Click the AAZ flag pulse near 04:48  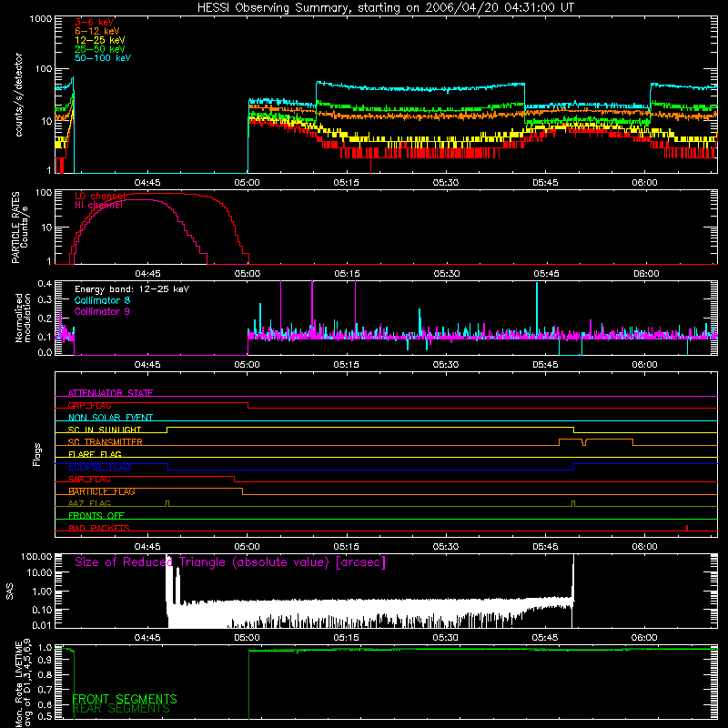167,504
